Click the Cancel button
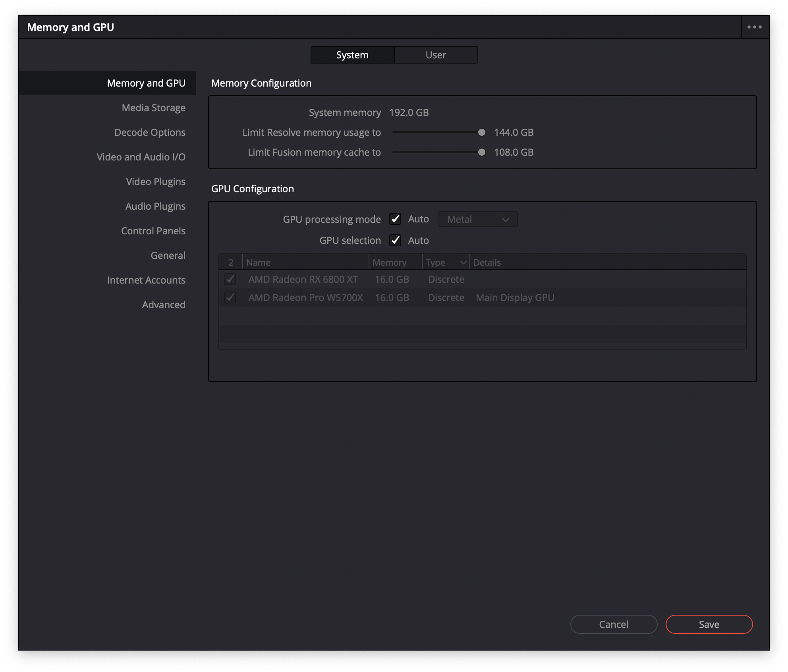This screenshot has width=788, height=672. (x=614, y=624)
